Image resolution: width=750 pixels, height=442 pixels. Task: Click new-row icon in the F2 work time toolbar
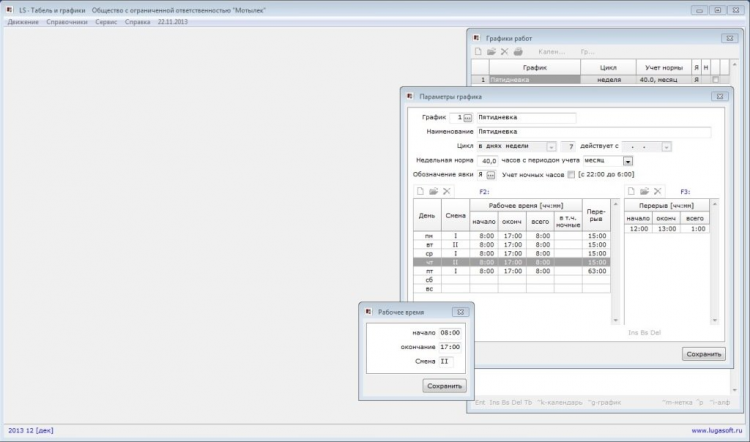coord(420,191)
